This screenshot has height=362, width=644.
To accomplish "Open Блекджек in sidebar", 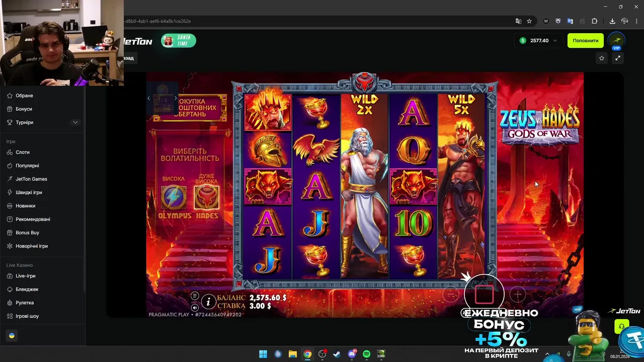I will (x=27, y=290).
